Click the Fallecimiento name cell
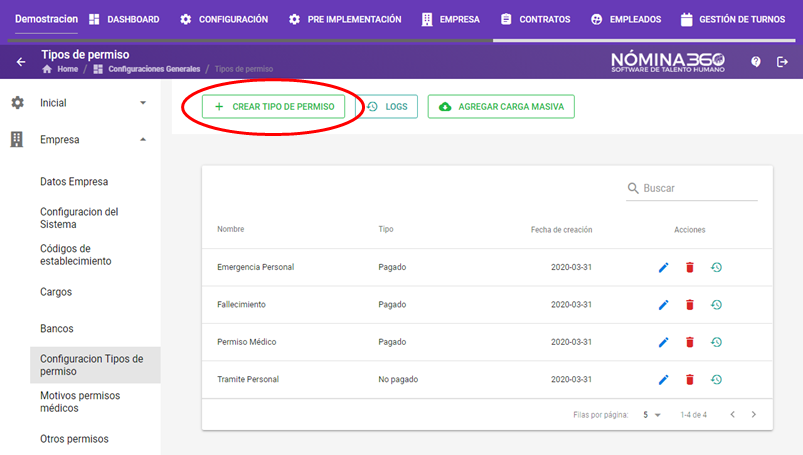Image resolution: width=803 pixels, height=455 pixels. pos(241,305)
